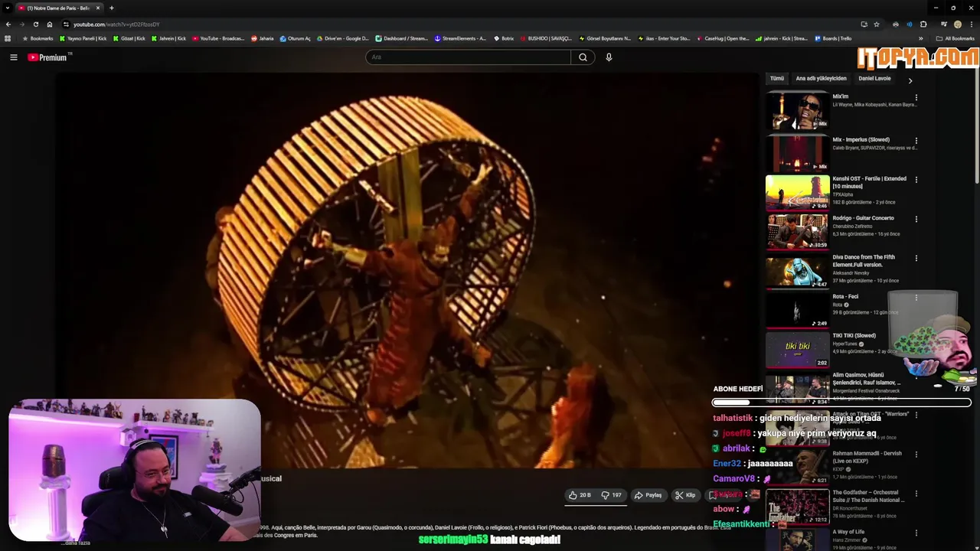Click the main video player frame

click(x=406, y=270)
